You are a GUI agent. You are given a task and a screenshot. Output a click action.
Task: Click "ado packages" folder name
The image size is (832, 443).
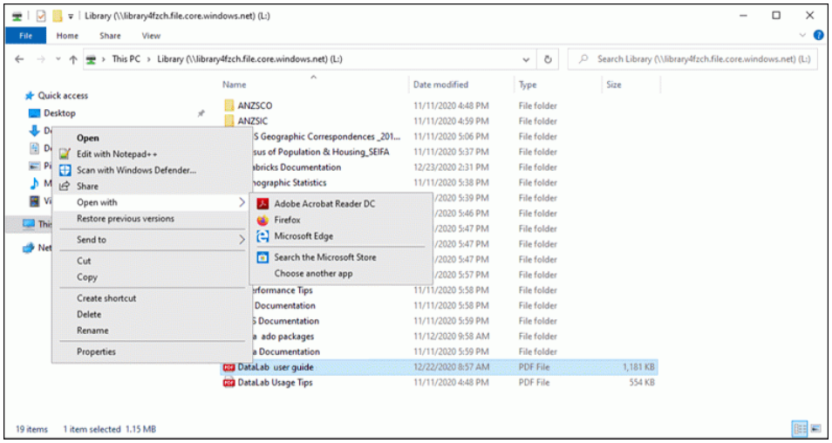point(289,336)
